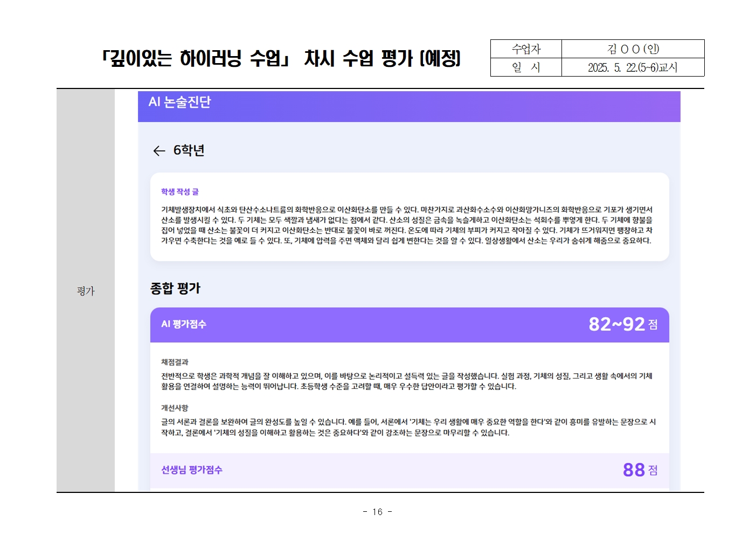The width and height of the screenshot is (756, 535).
Task: Click the page number 16
Action: [x=377, y=512]
